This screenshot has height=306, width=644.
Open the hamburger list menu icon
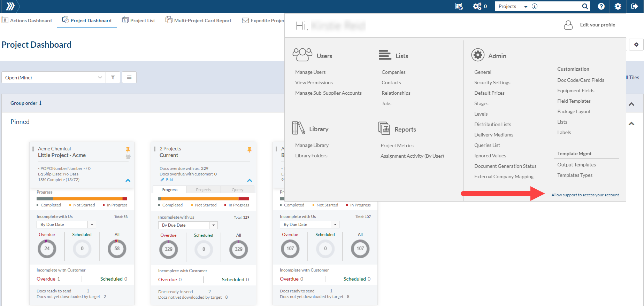129,77
